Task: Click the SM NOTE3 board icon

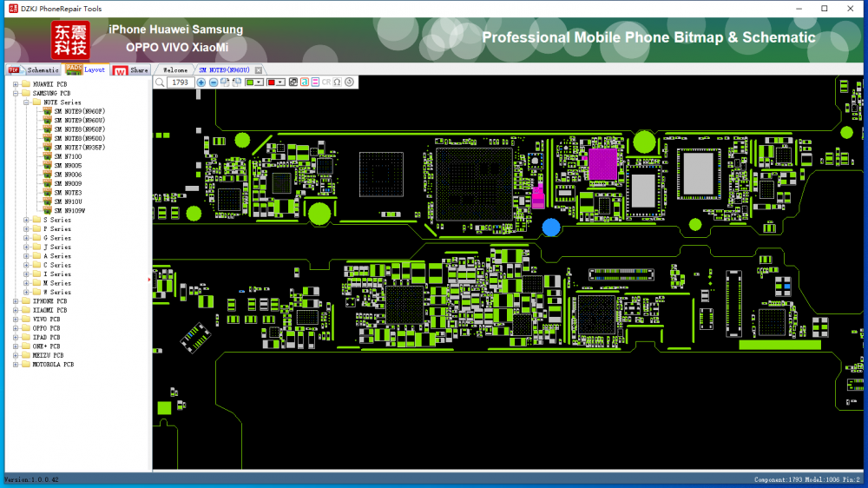Action: [x=48, y=193]
